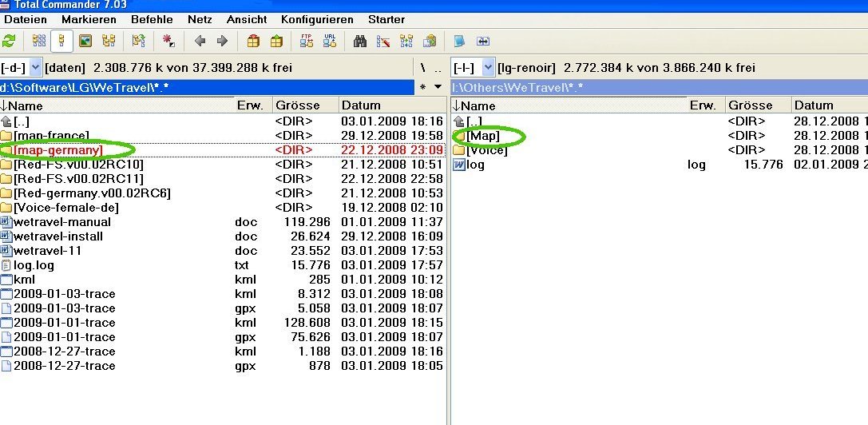Screen dimensions: 868x425
Task: Select the wetravel-install doc file
Action: (223, 236)
